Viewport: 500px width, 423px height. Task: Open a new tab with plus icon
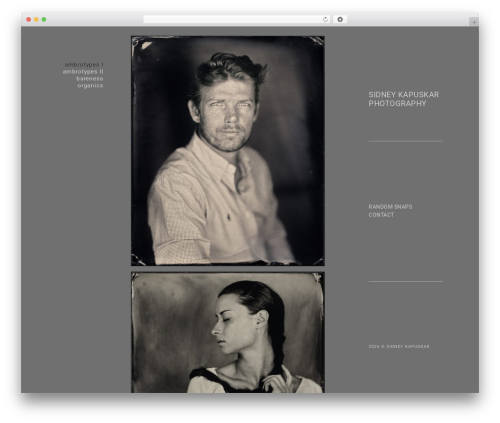474,22
